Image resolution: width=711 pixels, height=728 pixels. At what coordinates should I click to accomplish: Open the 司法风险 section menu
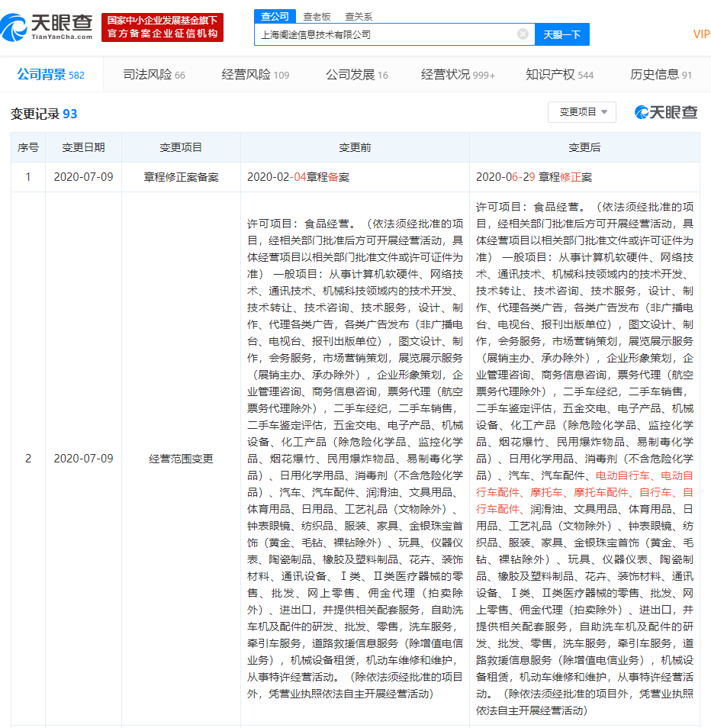click(154, 75)
